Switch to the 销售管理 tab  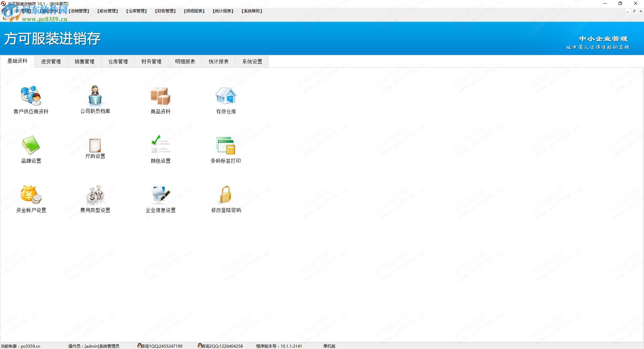coord(84,61)
